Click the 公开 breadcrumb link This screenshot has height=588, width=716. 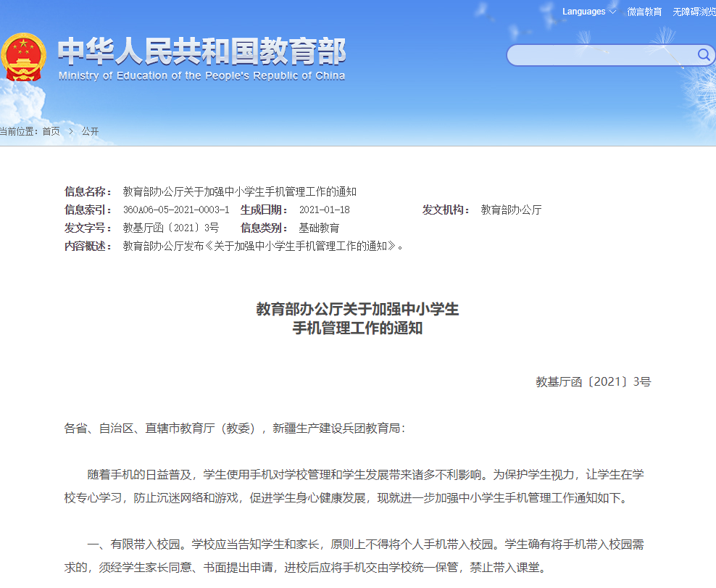point(90,131)
